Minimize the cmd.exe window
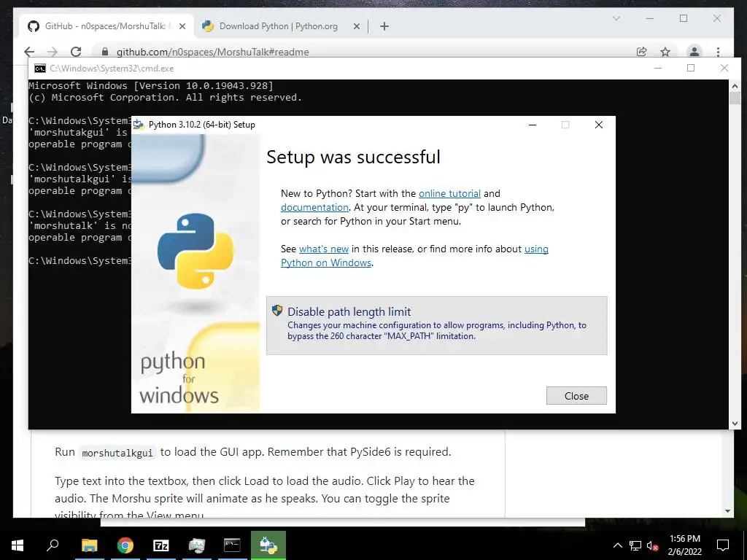Viewport: 747px width, 560px height. [658, 68]
